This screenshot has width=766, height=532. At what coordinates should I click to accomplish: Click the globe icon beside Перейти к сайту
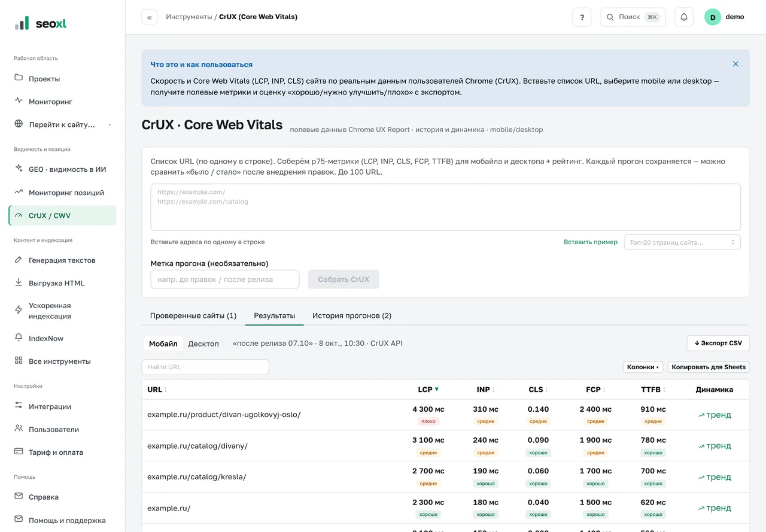(19, 124)
